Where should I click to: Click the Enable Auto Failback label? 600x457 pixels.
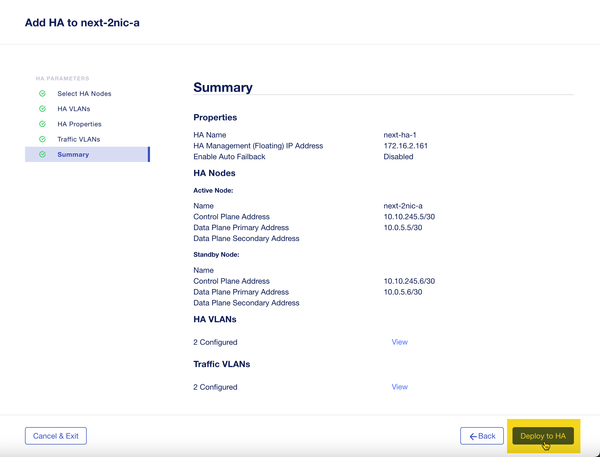tap(229, 157)
